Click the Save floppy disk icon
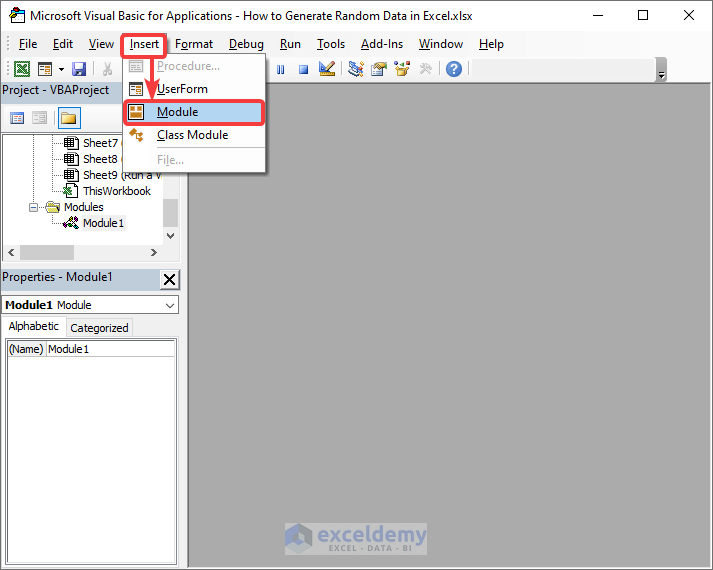The width and height of the screenshot is (713, 570). pos(79,69)
